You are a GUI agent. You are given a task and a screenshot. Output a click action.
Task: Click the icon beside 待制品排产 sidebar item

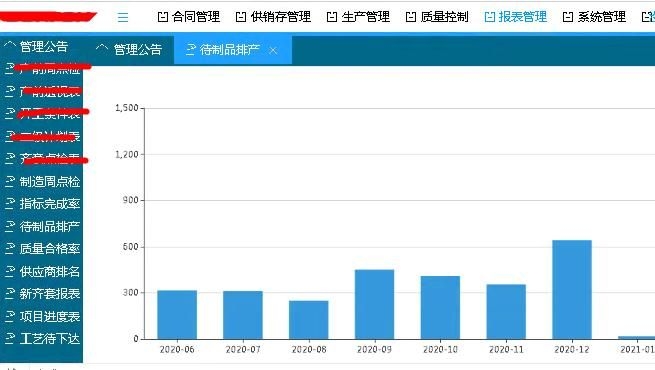[10, 226]
